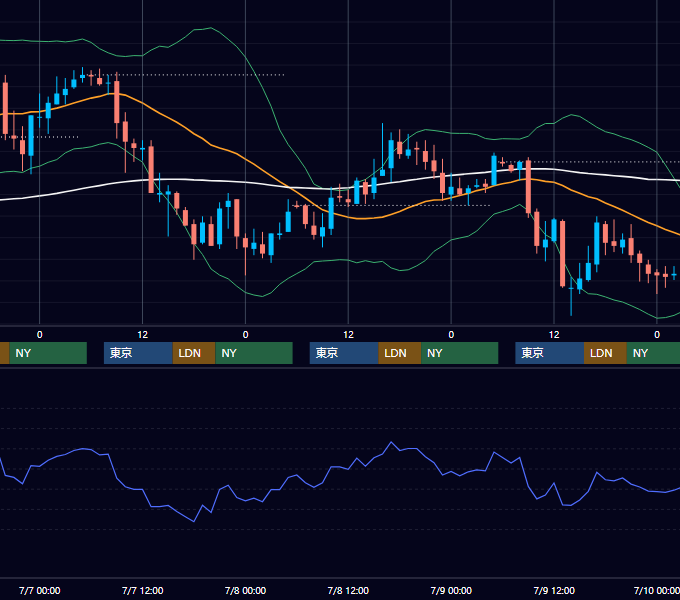
Task: Select the 東京 session block on 7/7
Action: (138, 353)
